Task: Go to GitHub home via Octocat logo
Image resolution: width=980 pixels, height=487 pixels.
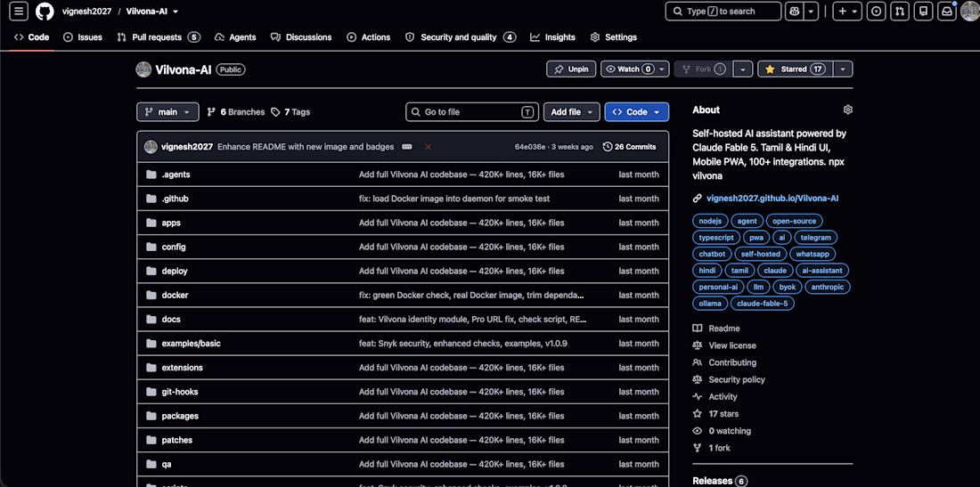Action: click(45, 12)
